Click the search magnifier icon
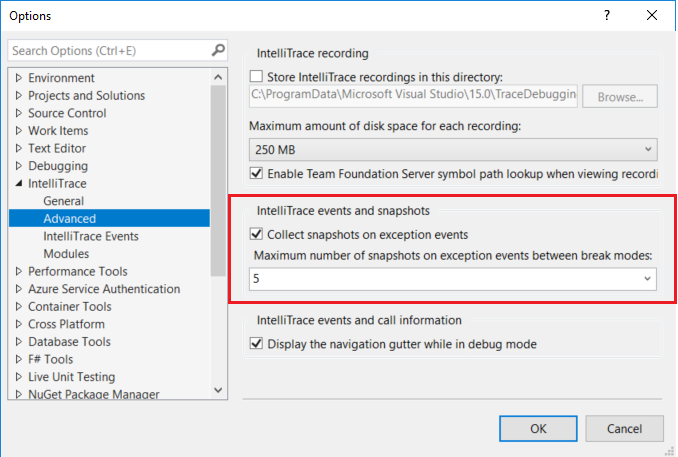Viewport: 678px width, 457px height. click(218, 50)
